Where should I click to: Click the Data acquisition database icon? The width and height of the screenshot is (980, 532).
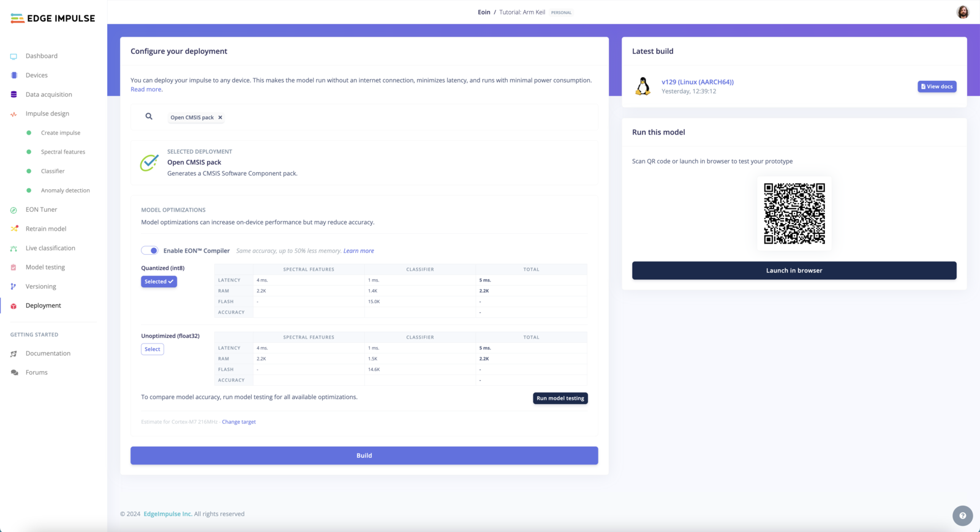(x=13, y=94)
